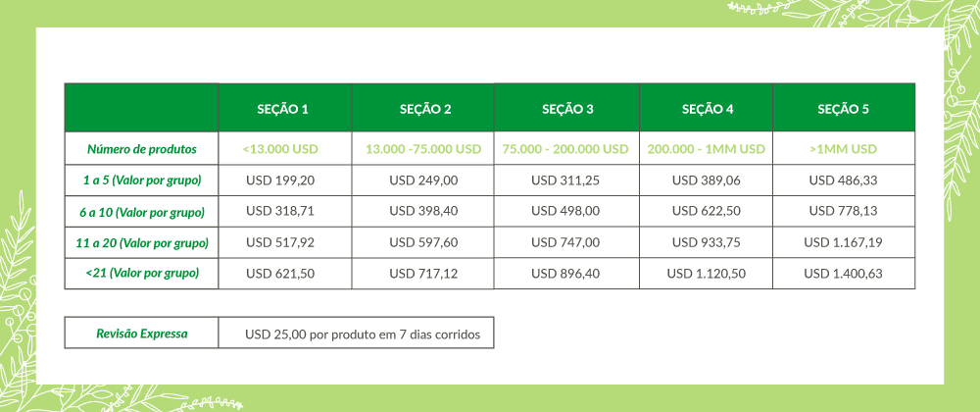Select the 1 a 5 (Valor por grupo) row label
980x412 pixels.
tap(142, 180)
